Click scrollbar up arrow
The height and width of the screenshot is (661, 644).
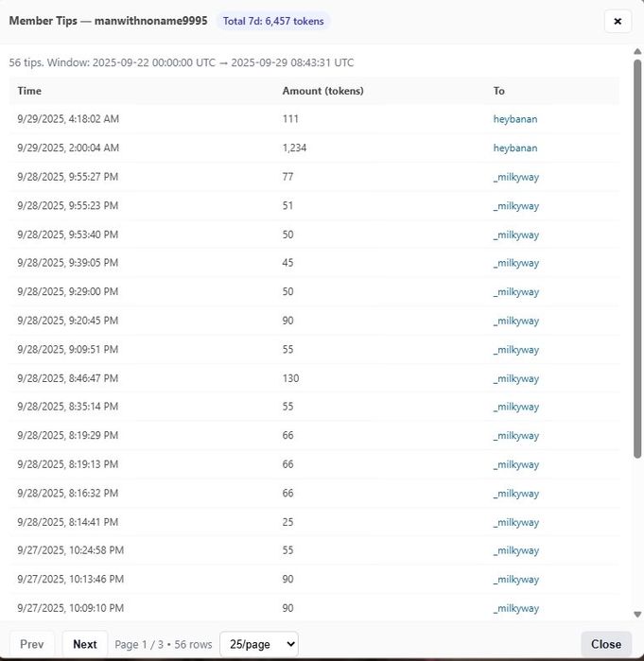[637, 51]
